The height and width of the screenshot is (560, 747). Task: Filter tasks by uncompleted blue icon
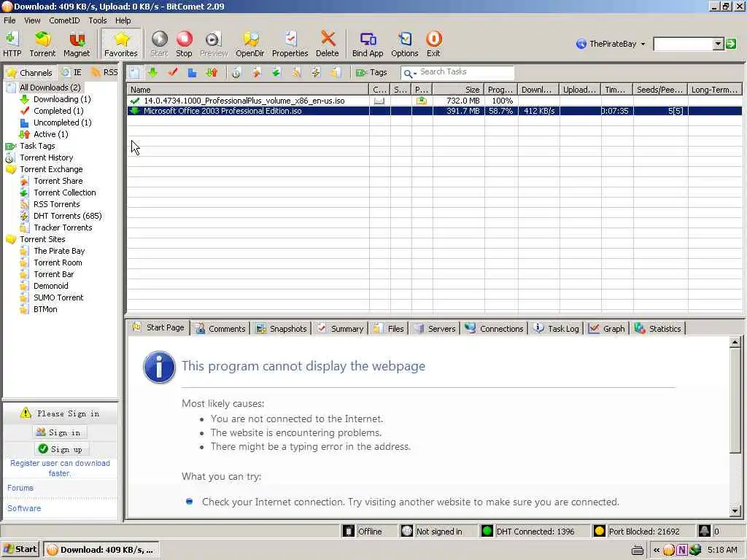point(192,72)
